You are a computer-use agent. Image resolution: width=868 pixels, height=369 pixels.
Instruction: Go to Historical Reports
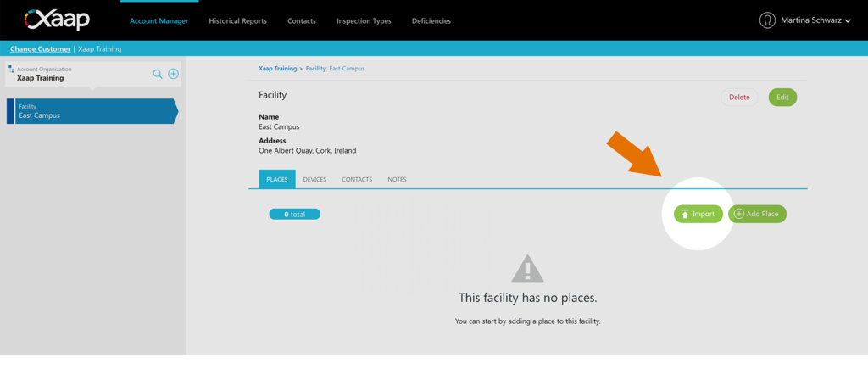[237, 21]
